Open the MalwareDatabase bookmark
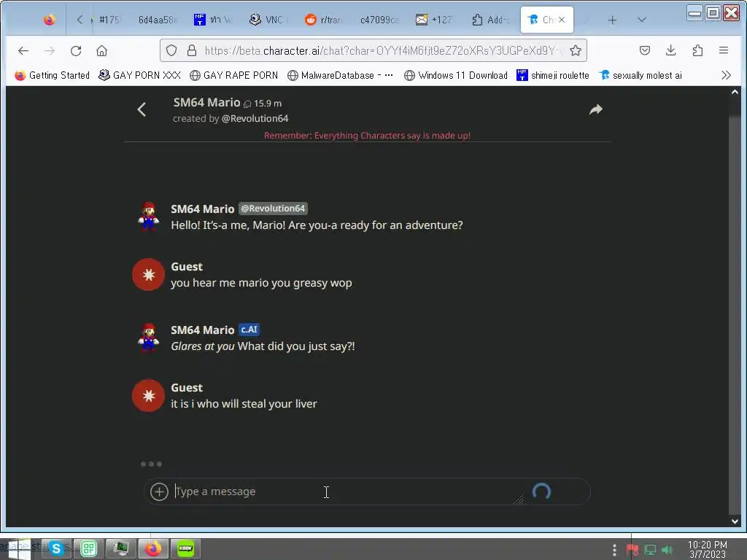 tap(340, 75)
